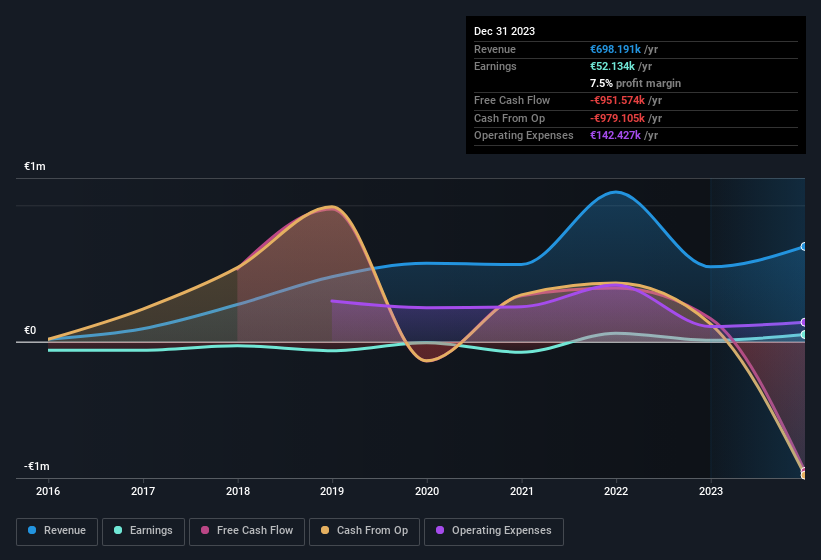Viewport: 821px width, 560px height.
Task: Click the €142.427k operating expenses value
Action: [x=615, y=135]
